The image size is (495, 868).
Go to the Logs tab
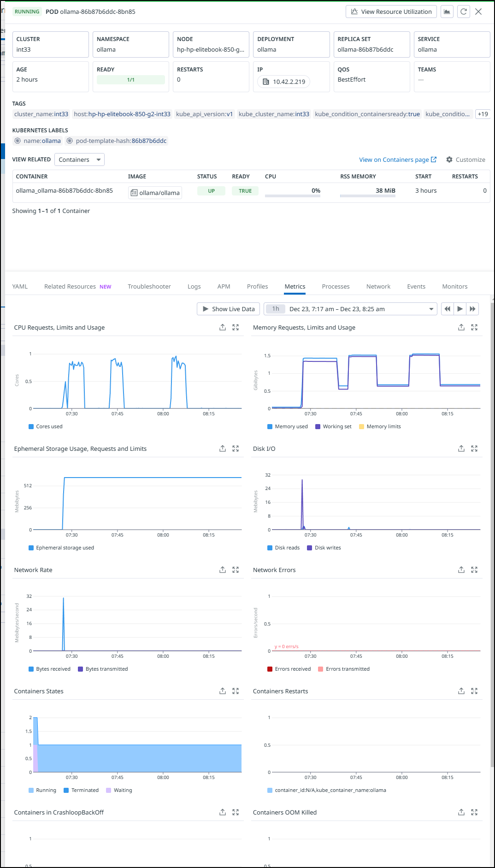[x=194, y=286]
